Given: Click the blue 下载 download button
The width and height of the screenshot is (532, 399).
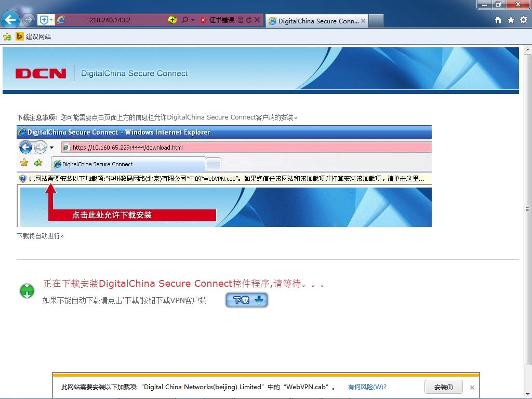Looking at the screenshot, I should pyautogui.click(x=247, y=300).
